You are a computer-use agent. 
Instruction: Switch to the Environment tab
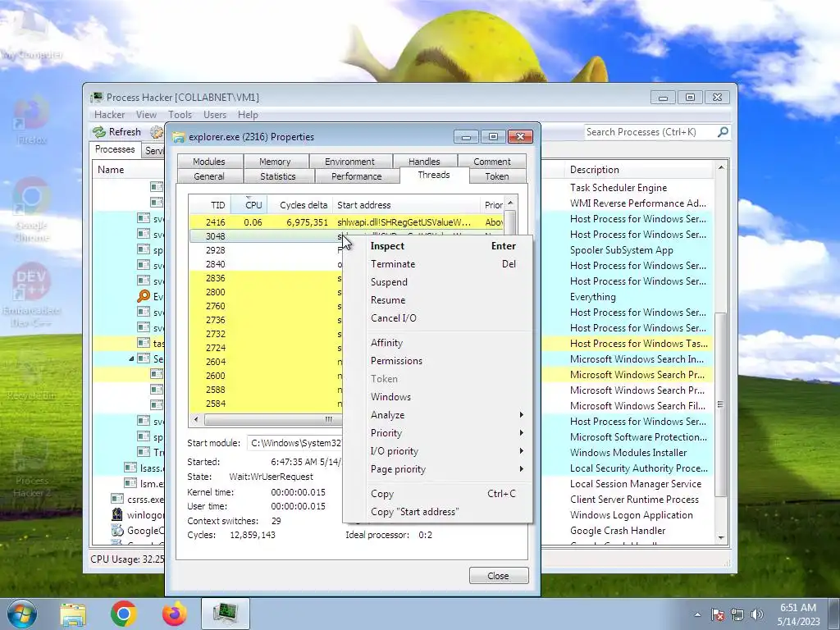click(x=349, y=162)
